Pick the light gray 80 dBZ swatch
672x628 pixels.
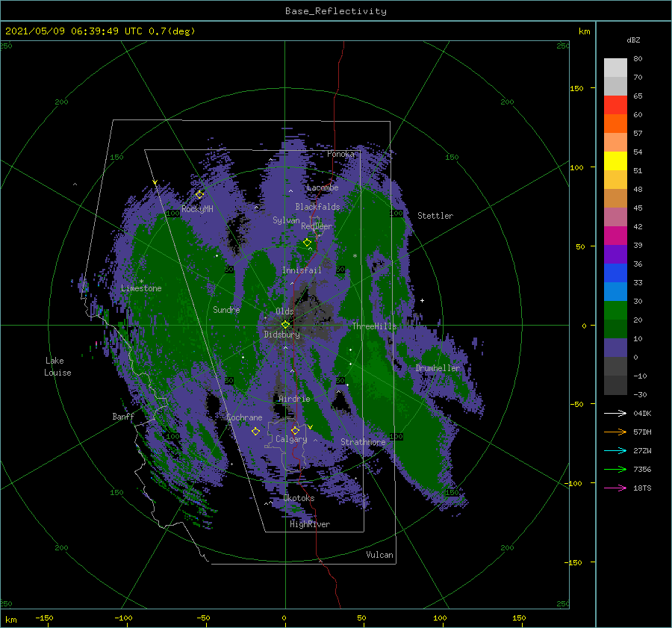pyautogui.click(x=615, y=68)
